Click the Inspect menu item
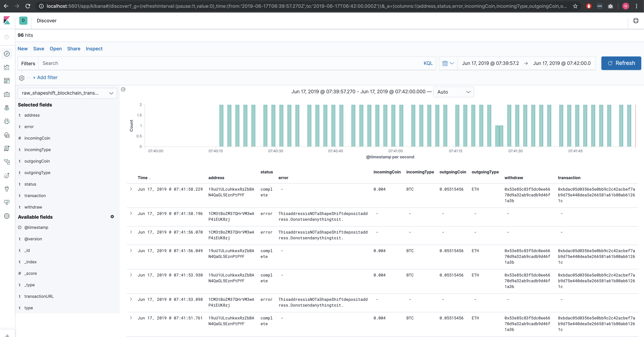The image size is (644, 337). click(x=94, y=49)
